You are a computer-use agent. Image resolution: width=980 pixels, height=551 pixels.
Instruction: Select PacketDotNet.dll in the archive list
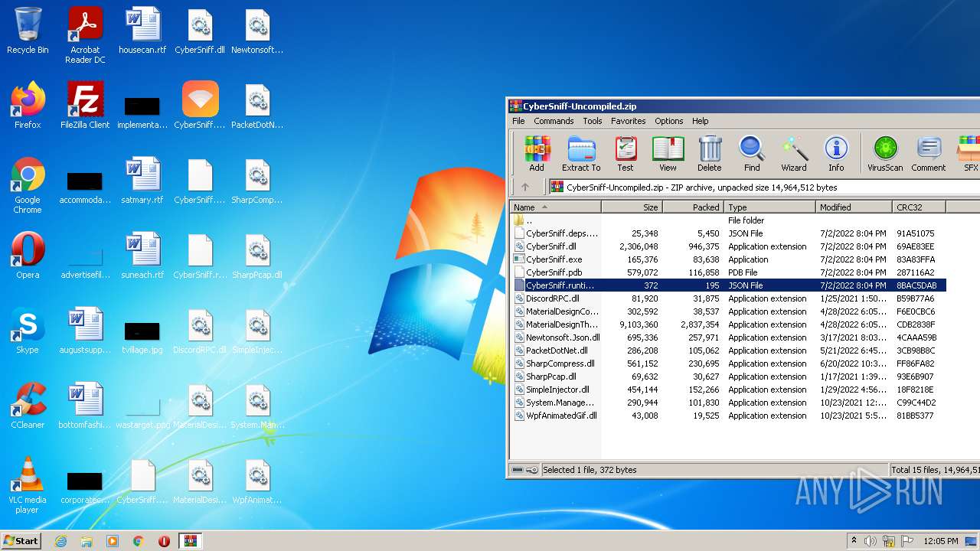(730, 350)
